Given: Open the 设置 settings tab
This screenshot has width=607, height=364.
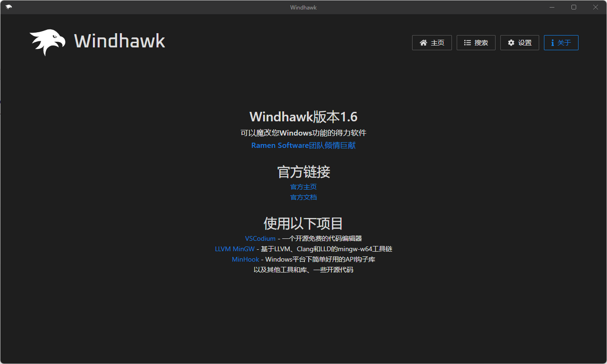Looking at the screenshot, I should [x=519, y=43].
